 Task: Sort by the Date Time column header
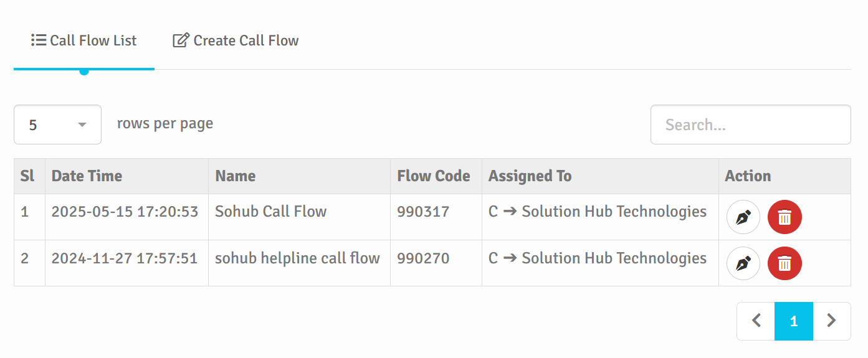tap(87, 176)
